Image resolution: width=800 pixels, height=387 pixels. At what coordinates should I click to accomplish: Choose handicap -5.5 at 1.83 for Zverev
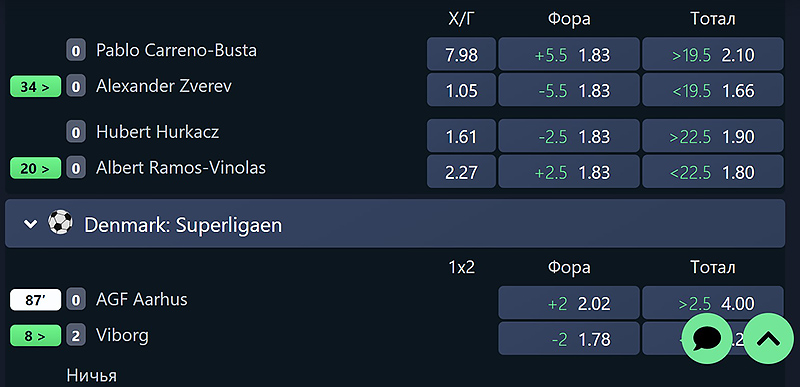[x=569, y=90]
